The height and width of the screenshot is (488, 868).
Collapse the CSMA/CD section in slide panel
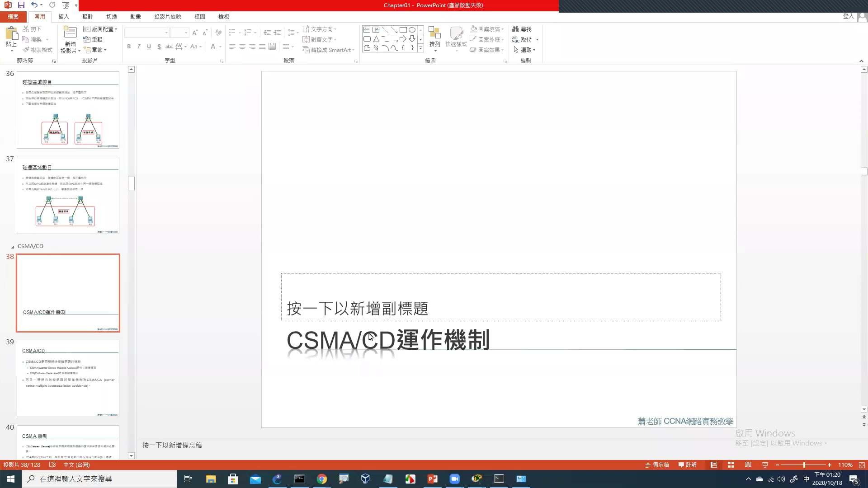pyautogui.click(x=13, y=246)
